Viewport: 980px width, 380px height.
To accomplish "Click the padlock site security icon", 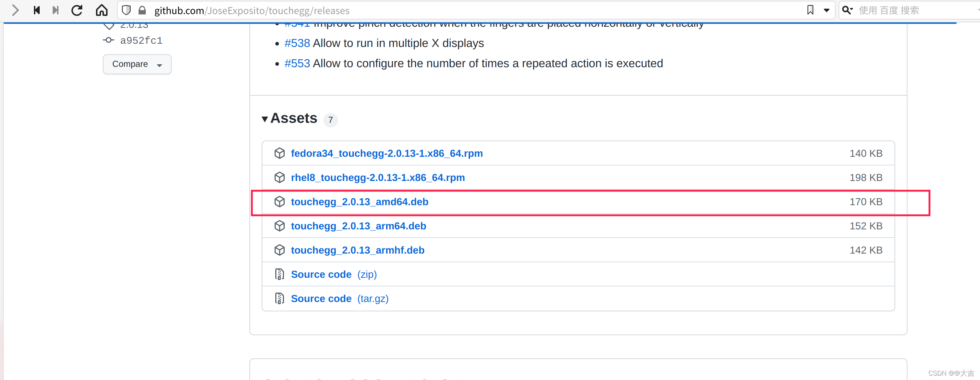I will click(x=142, y=10).
